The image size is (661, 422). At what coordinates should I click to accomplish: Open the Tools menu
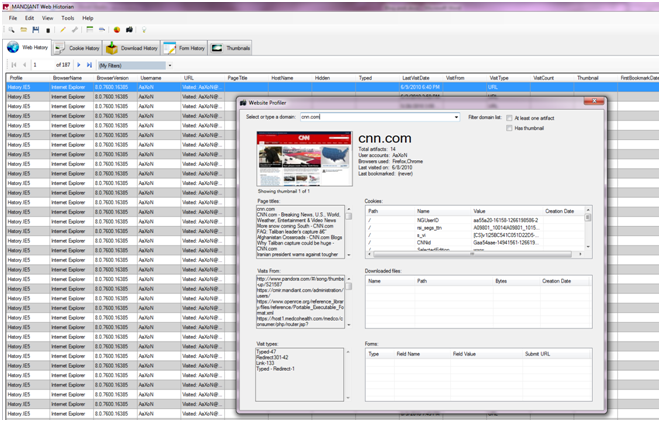pyautogui.click(x=67, y=18)
